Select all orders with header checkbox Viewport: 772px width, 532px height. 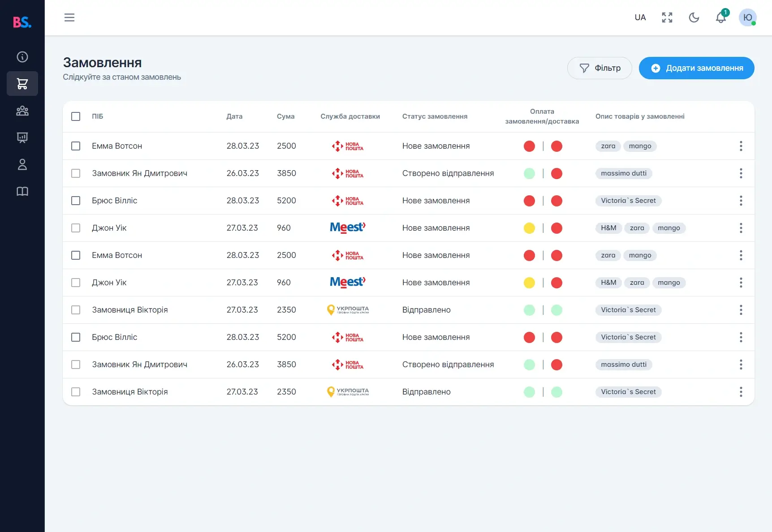pyautogui.click(x=76, y=116)
